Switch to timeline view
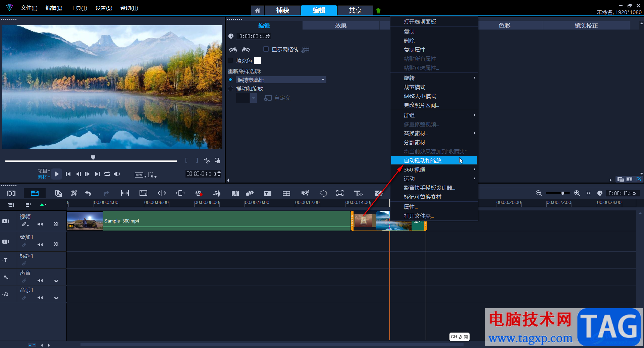The image size is (644, 348). point(35,193)
